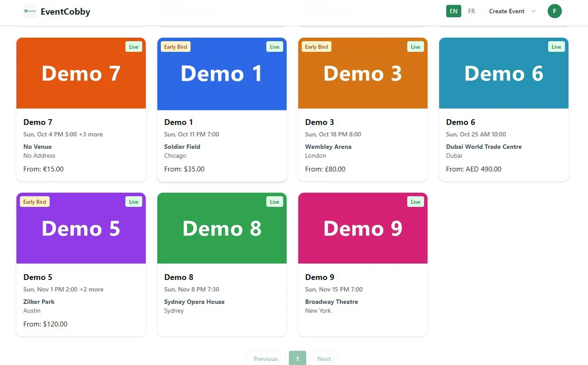Image resolution: width=588 pixels, height=365 pixels.
Task: Click the 'Sydney Opera House' venue text
Action: tap(195, 302)
